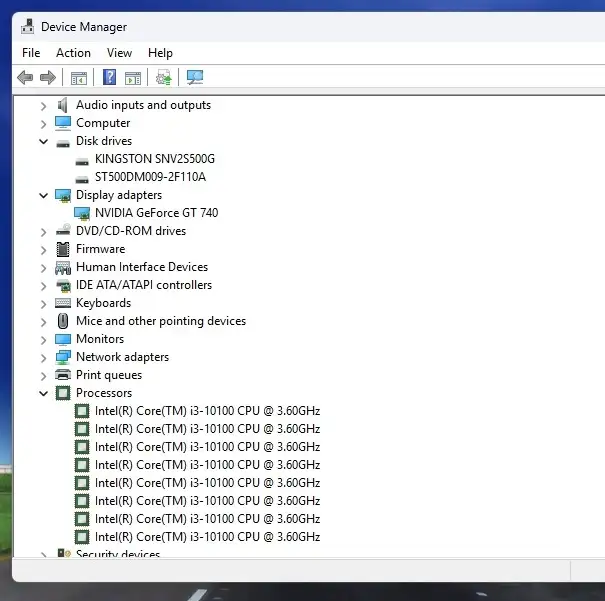The image size is (605, 601).
Task: Click Scan for hardware changes icon
Action: (195, 78)
